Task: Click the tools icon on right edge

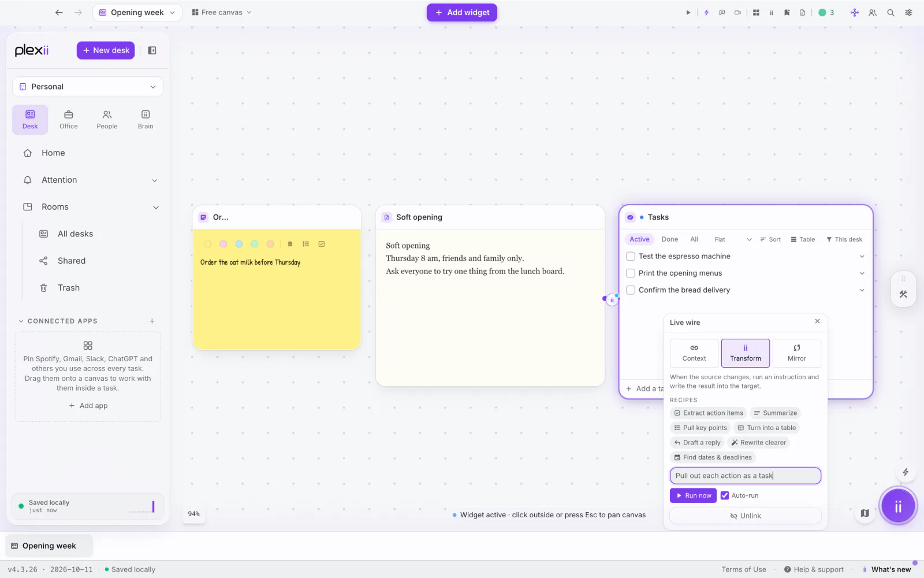Action: (x=903, y=294)
